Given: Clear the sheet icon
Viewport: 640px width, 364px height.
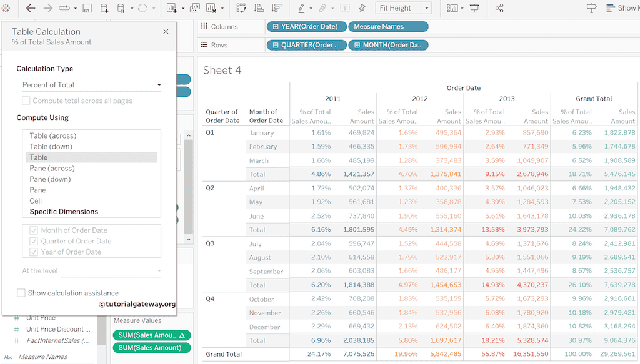Looking at the screenshot, I should click(x=211, y=8).
